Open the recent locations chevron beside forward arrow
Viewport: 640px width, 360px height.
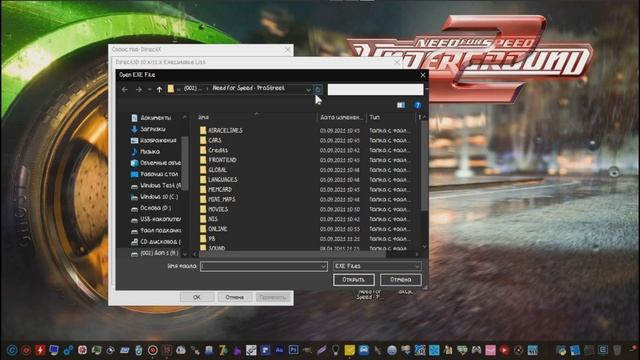pyautogui.click(x=149, y=89)
